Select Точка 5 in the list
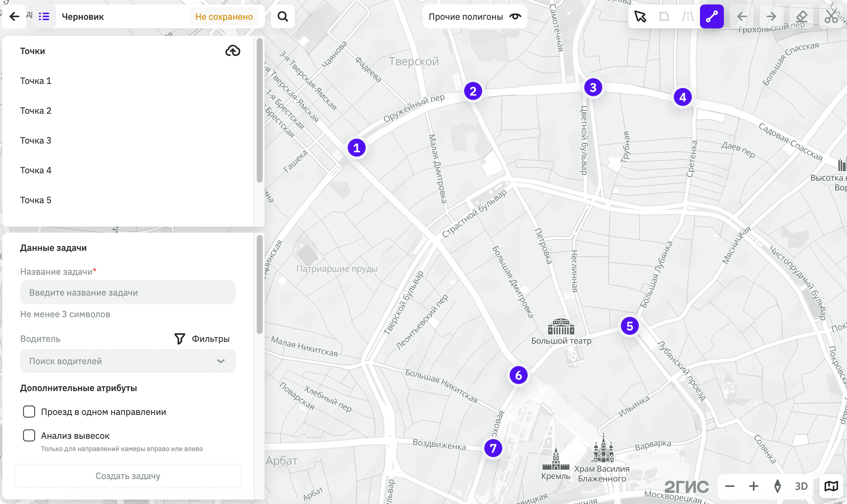Image resolution: width=847 pixels, height=504 pixels. [36, 200]
